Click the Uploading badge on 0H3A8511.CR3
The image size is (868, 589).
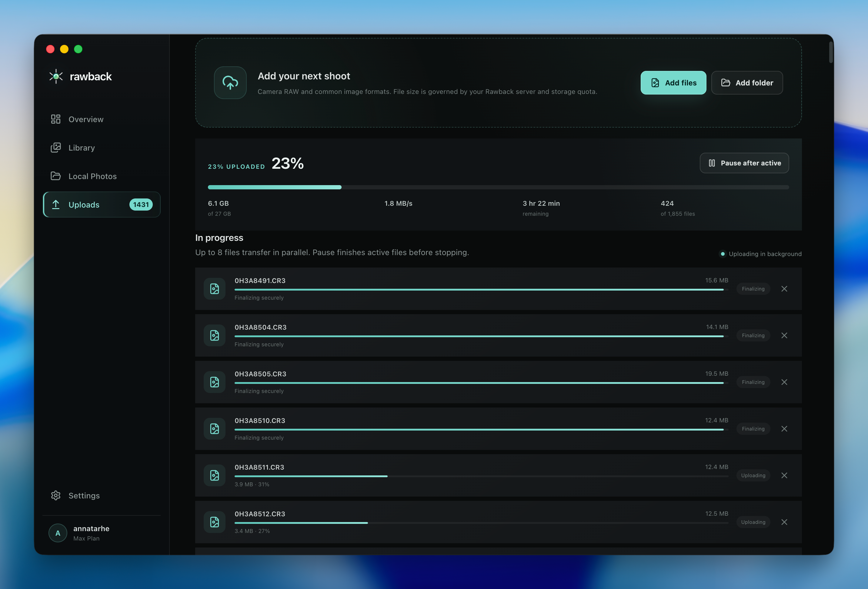[x=753, y=475]
